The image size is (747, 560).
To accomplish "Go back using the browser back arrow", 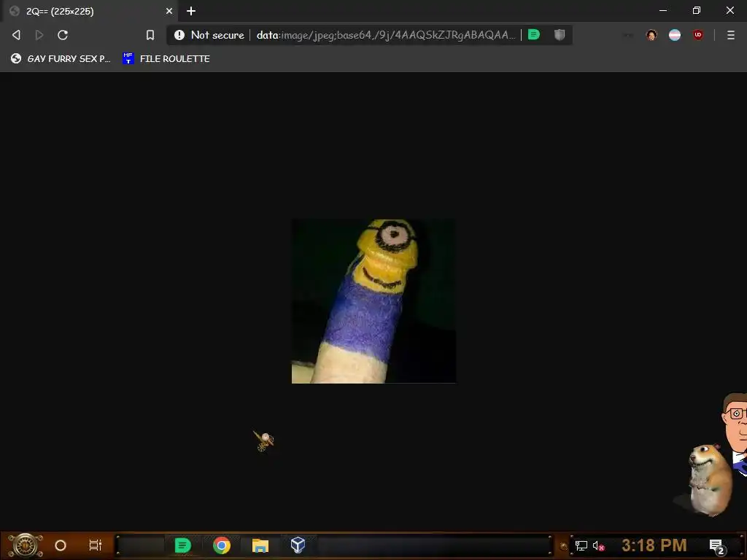I will [x=16, y=35].
